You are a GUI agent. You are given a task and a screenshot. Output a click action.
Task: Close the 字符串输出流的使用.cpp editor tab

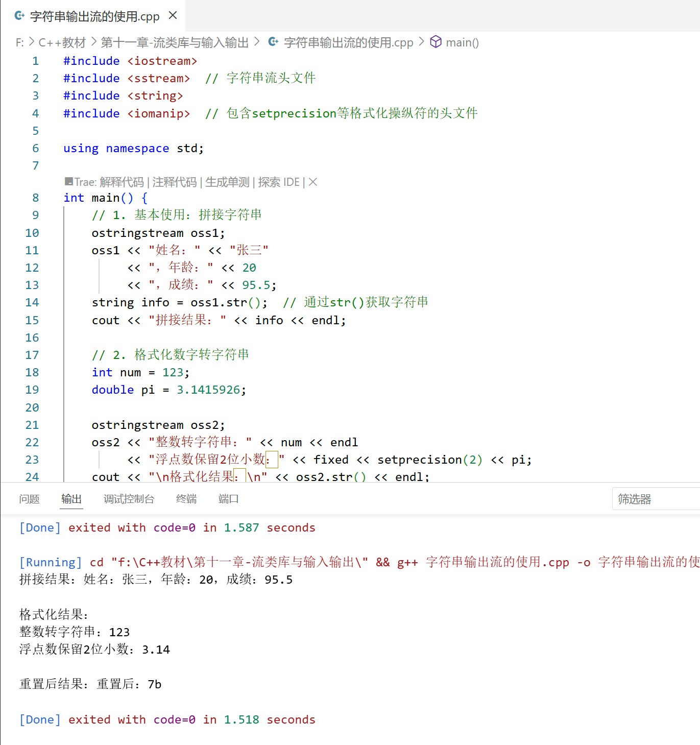(x=173, y=15)
